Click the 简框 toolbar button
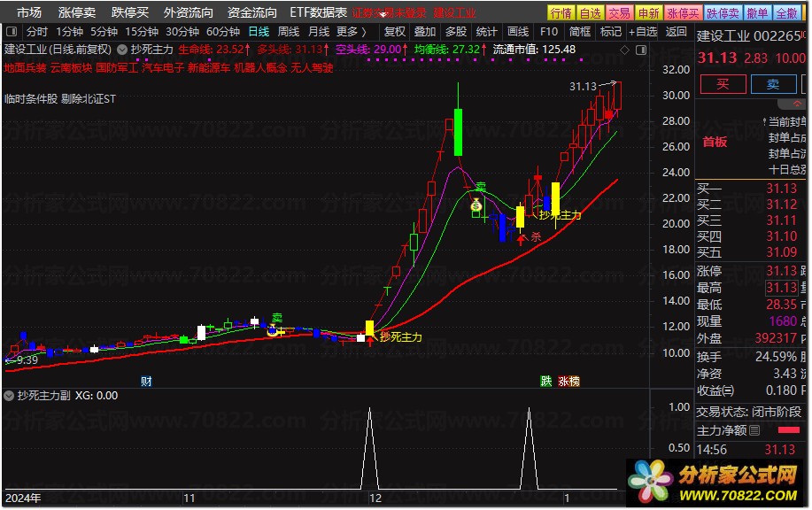This screenshot has height=510, width=812. [579, 32]
